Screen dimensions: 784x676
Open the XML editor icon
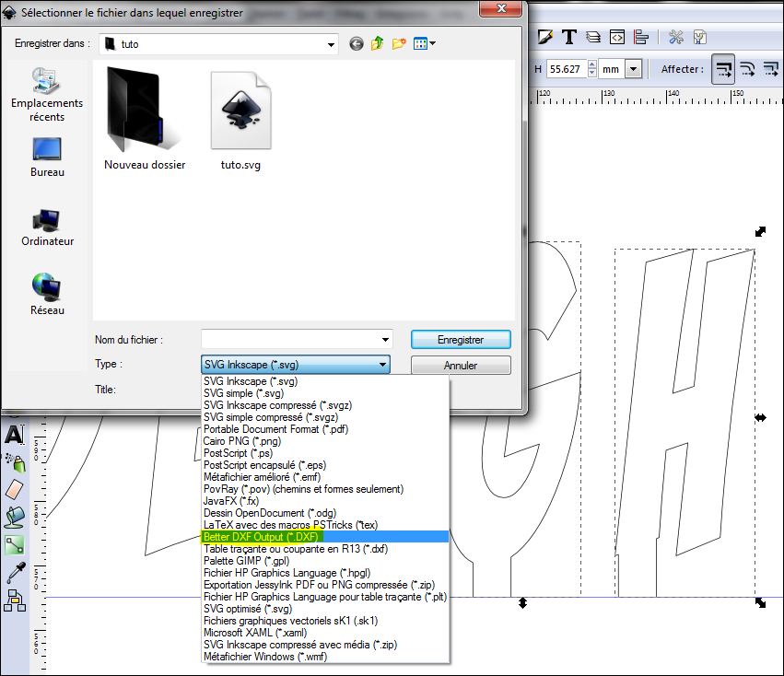click(x=617, y=37)
